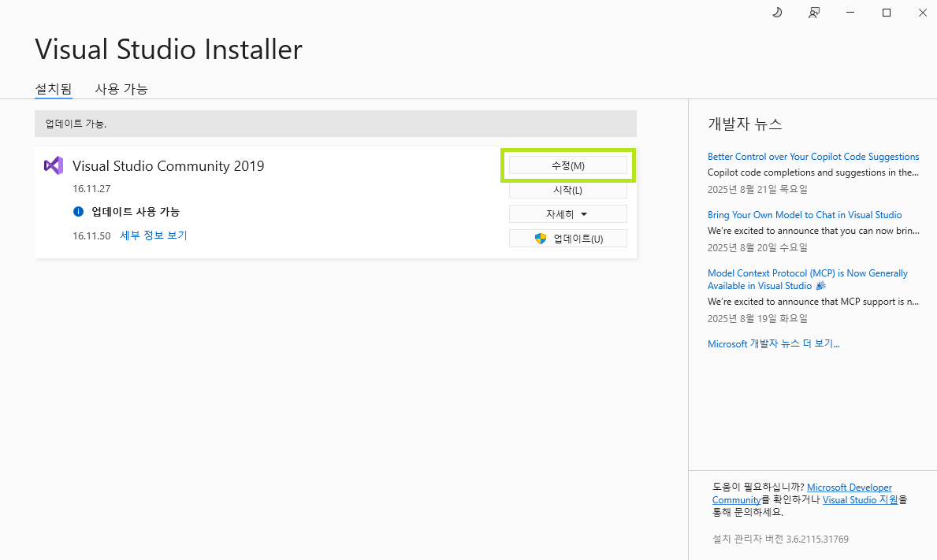Viewport: 937px width, 560px height.
Task: Click Visual Studio Community 2019 title text
Action: coord(168,166)
